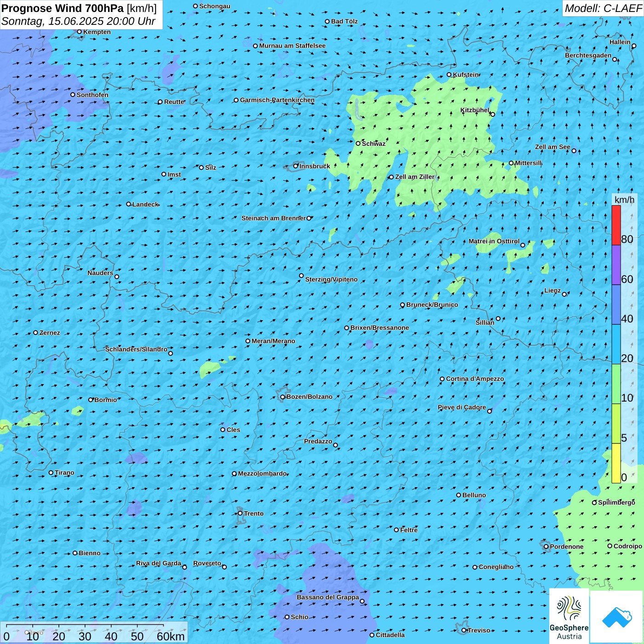Click the 'Bienno' label
This screenshot has height=644, width=644.
[x=89, y=553]
